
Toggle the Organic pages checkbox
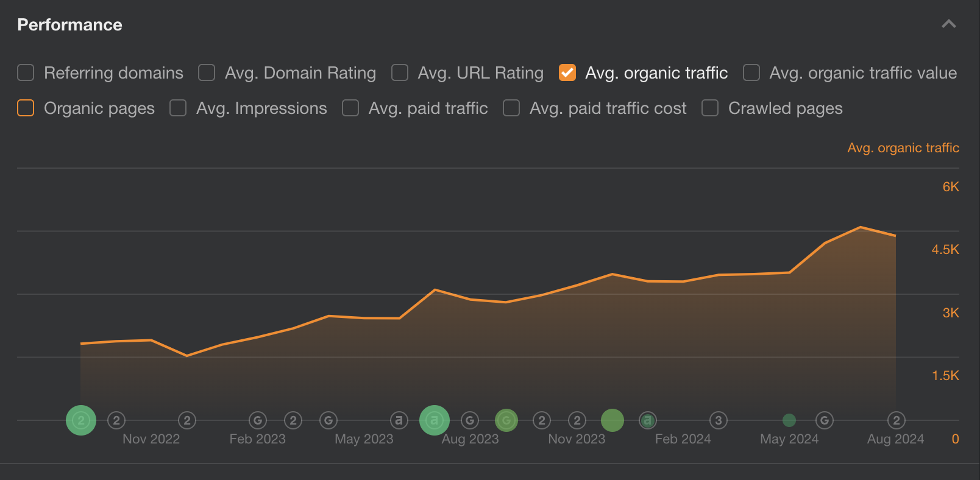26,108
